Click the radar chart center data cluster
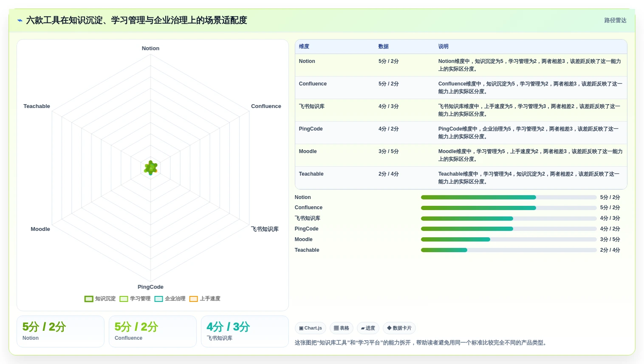The height and width of the screenshot is (364, 644). [x=150, y=168]
